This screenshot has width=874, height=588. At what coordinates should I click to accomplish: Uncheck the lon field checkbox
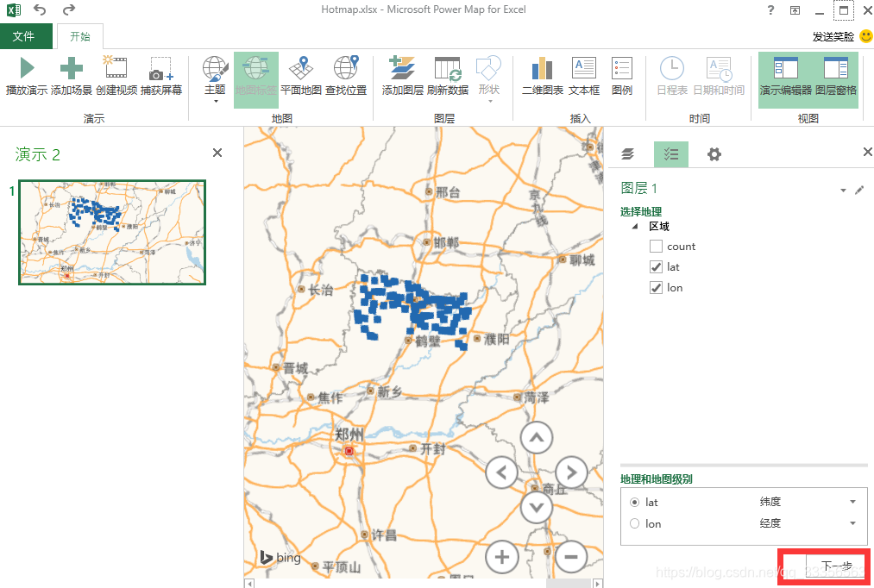pyautogui.click(x=656, y=287)
